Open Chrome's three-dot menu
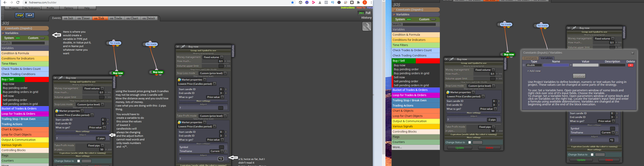This screenshot has height=166, width=644. pyautogui.click(x=371, y=2)
